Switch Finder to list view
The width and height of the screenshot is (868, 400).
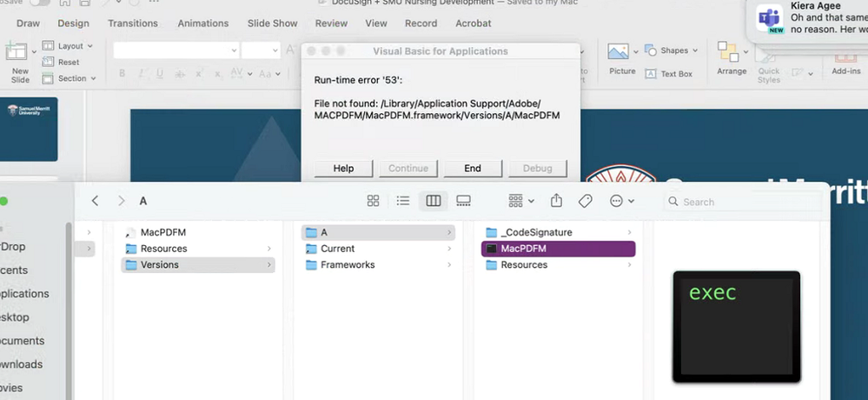click(x=403, y=201)
